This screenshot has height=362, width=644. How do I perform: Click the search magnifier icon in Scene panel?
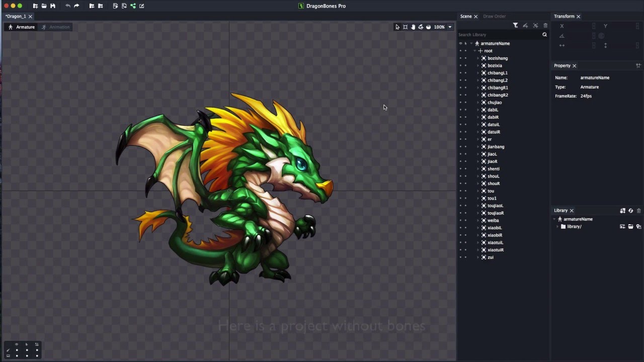click(544, 35)
